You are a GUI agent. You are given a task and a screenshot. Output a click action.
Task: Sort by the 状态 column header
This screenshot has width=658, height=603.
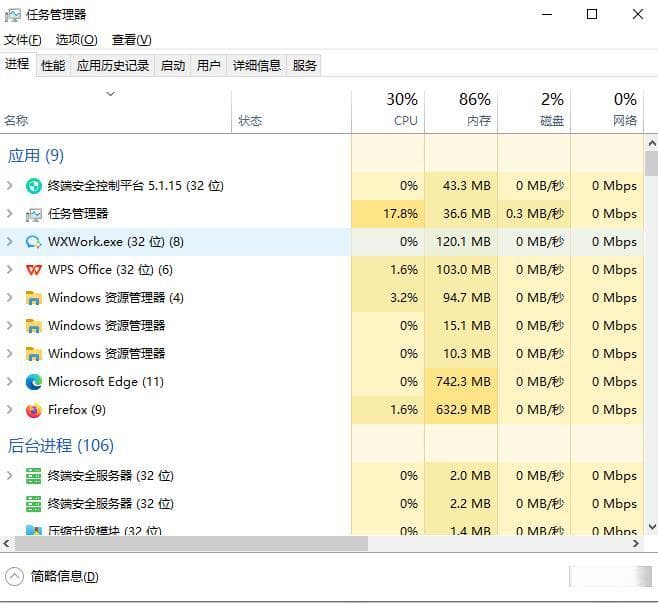click(x=291, y=111)
